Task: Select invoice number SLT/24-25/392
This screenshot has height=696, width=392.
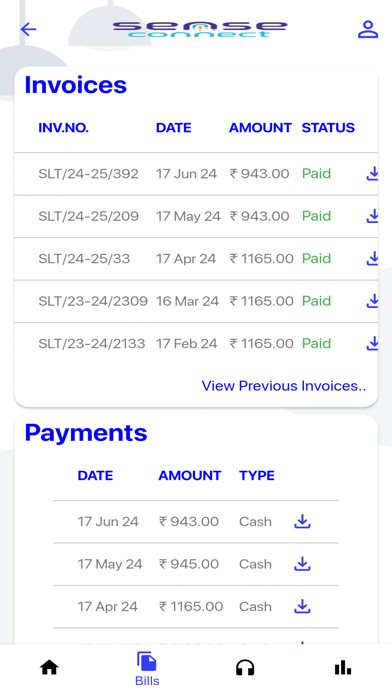Action: pyautogui.click(x=88, y=174)
